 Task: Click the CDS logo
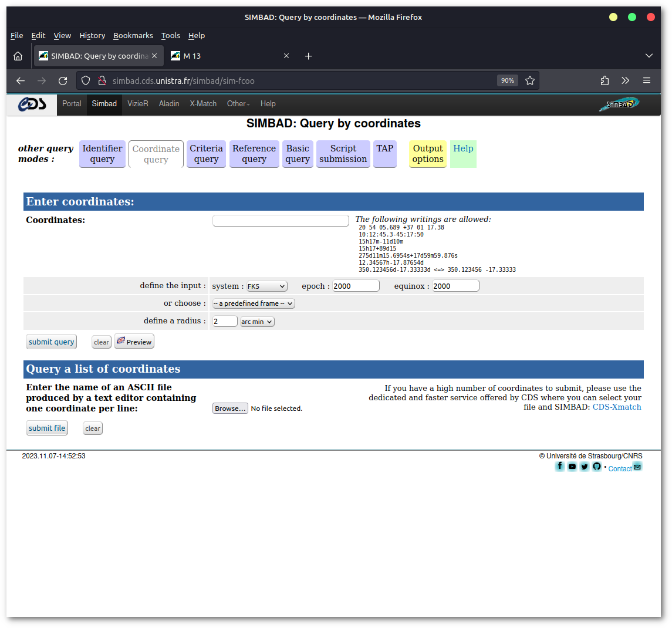tap(32, 104)
